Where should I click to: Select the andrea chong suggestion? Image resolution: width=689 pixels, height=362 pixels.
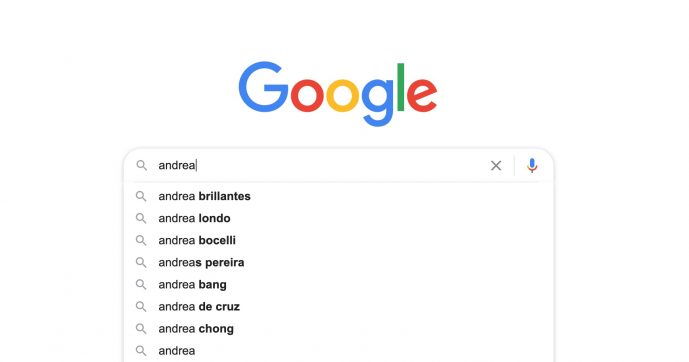338,328
